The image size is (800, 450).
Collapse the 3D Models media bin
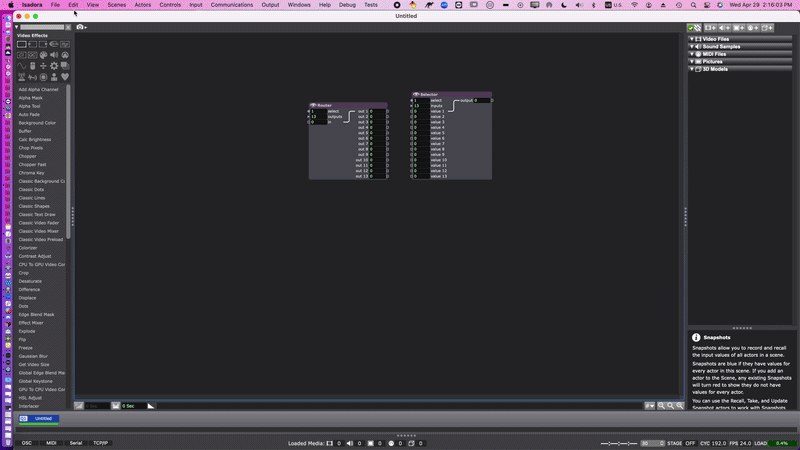692,69
